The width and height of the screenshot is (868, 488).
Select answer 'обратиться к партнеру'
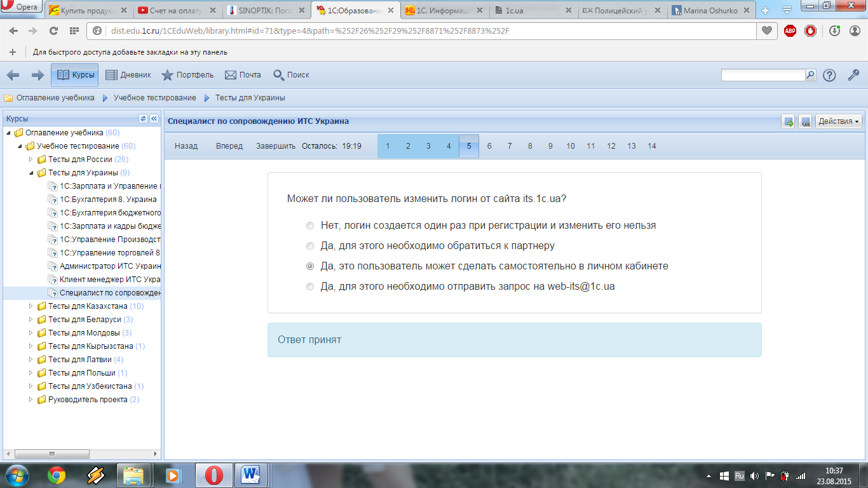pyautogui.click(x=310, y=246)
